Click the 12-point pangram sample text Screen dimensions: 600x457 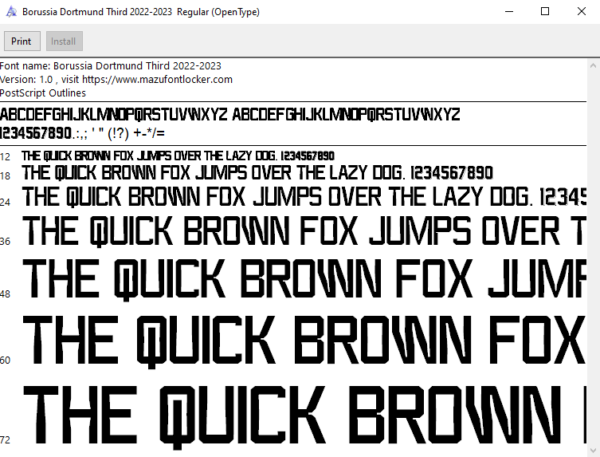[178, 156]
